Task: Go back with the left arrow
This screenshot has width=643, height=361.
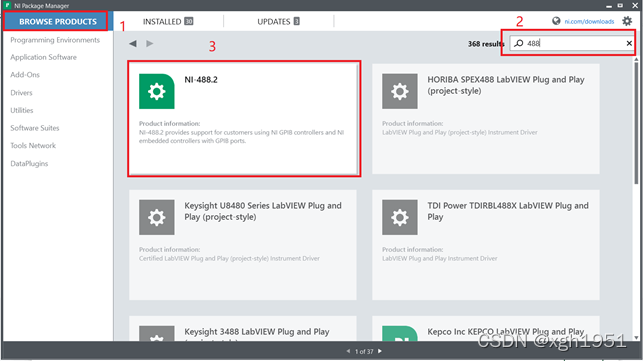Action: pos(133,43)
